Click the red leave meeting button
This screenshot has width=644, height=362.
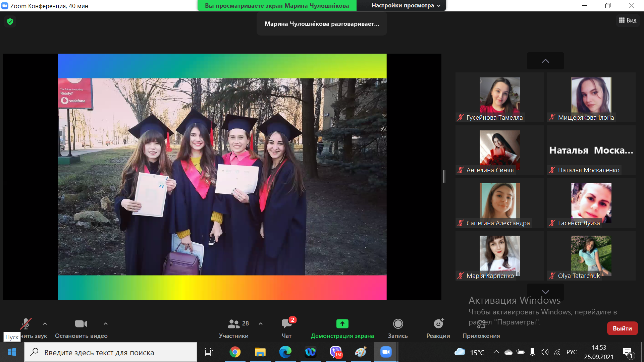(x=622, y=328)
